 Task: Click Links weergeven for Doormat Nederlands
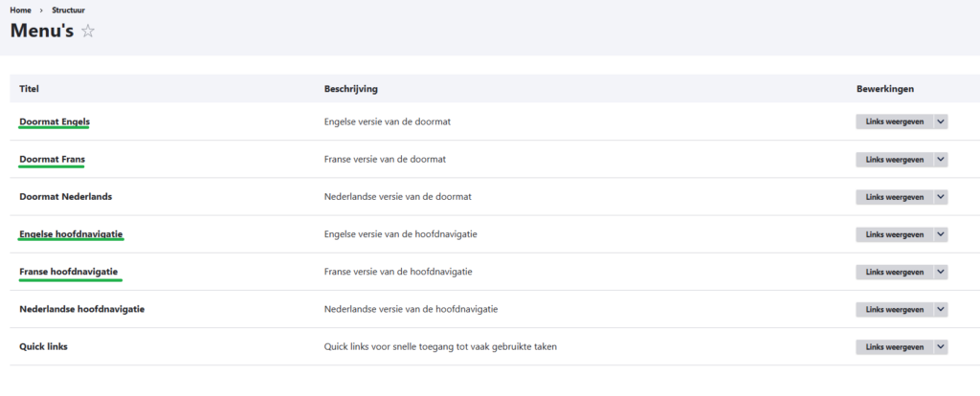click(x=894, y=197)
